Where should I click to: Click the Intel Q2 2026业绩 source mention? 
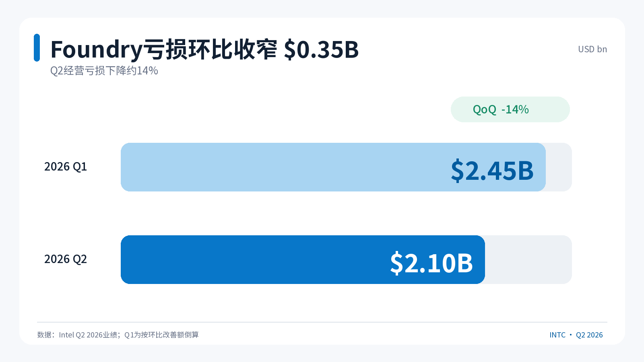tap(89, 335)
